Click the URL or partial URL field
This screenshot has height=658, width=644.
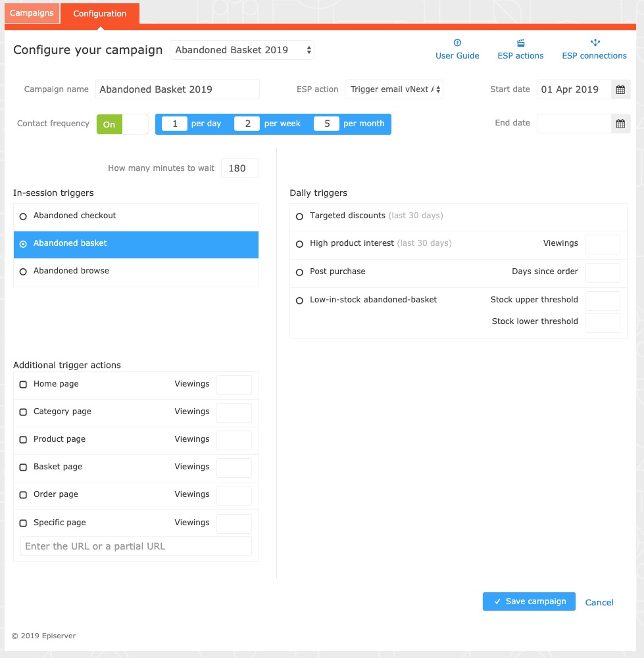tap(136, 546)
